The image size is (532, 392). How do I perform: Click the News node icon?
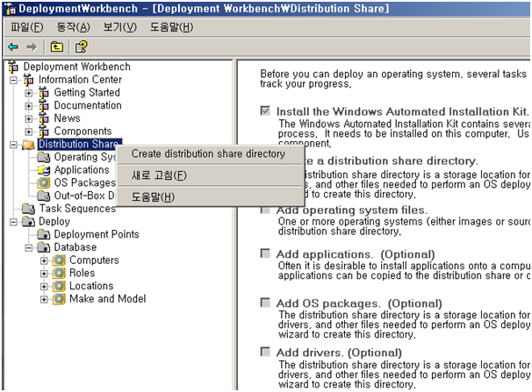(x=44, y=118)
